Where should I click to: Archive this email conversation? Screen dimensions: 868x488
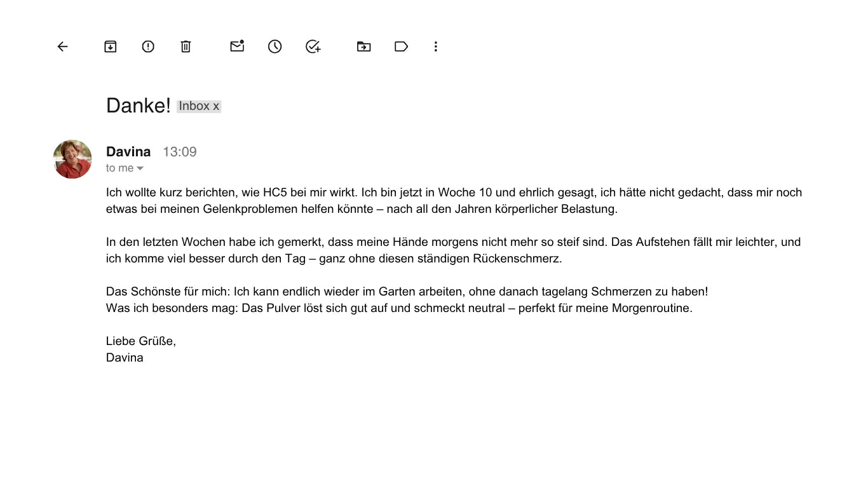[x=111, y=46]
